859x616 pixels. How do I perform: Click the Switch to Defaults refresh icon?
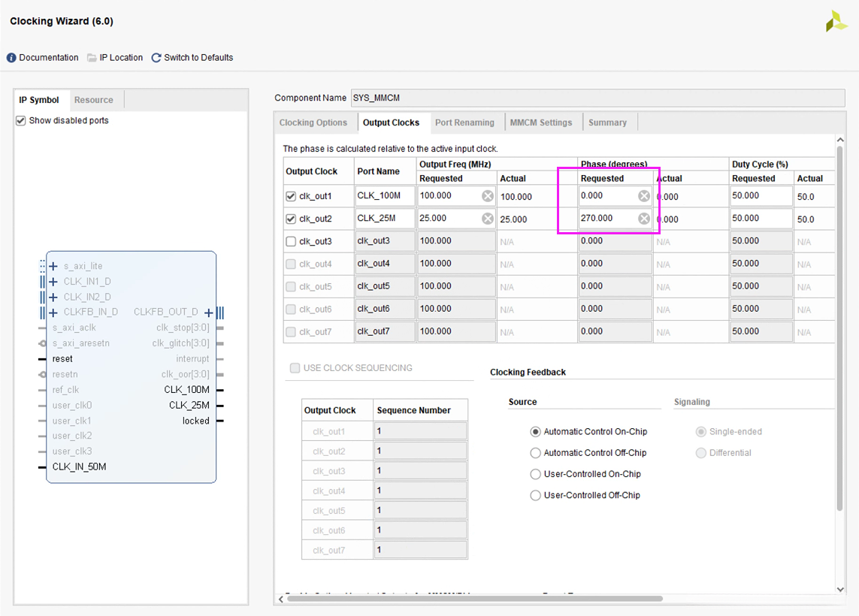pos(156,58)
